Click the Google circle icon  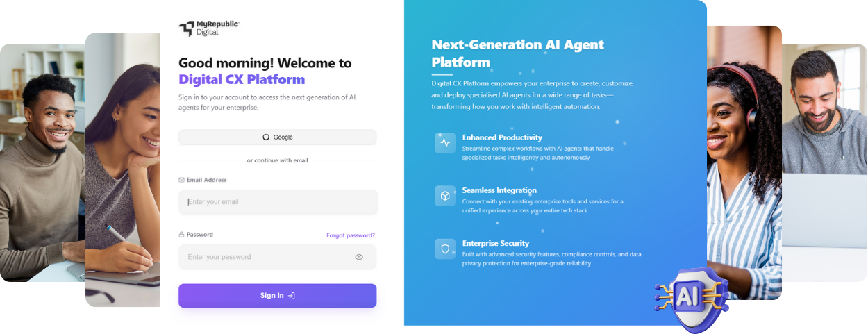pos(266,137)
